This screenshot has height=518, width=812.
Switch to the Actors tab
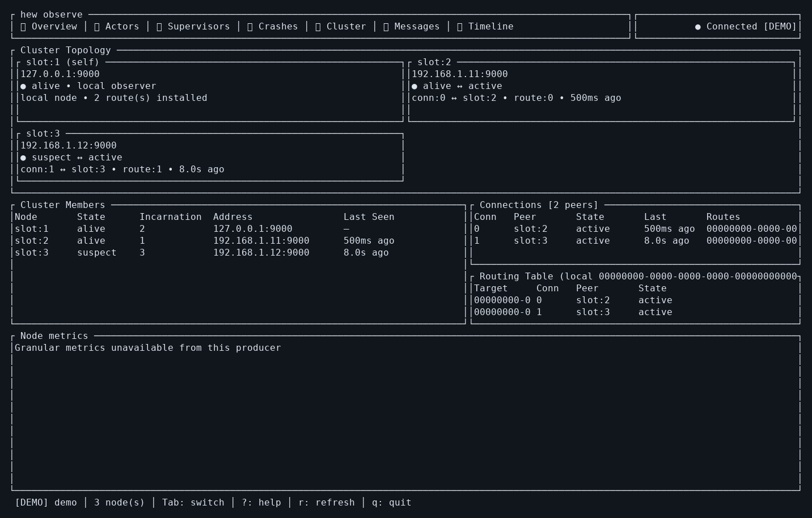click(x=117, y=27)
